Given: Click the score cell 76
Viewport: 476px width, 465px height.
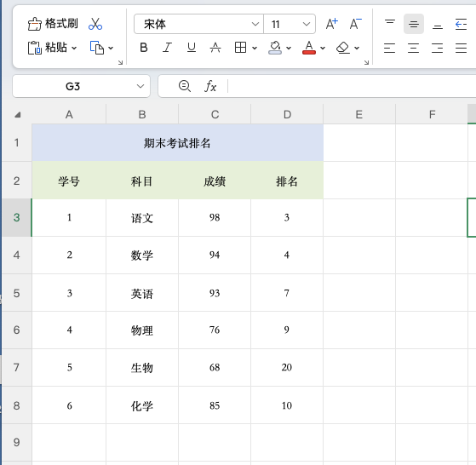Looking at the screenshot, I should (215, 330).
